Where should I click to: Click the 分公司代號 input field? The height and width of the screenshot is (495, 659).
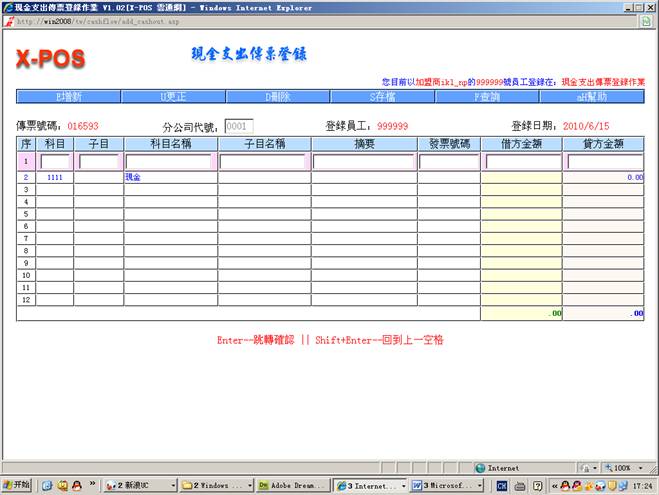click(239, 127)
